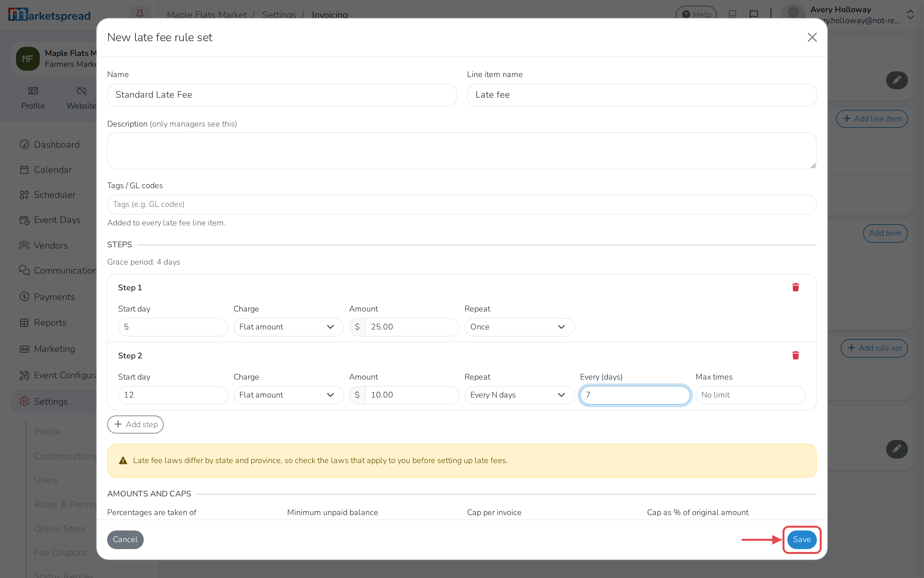The image size is (924, 578).
Task: Click the Profile card icon under Maple Flats
Action: pos(33,91)
